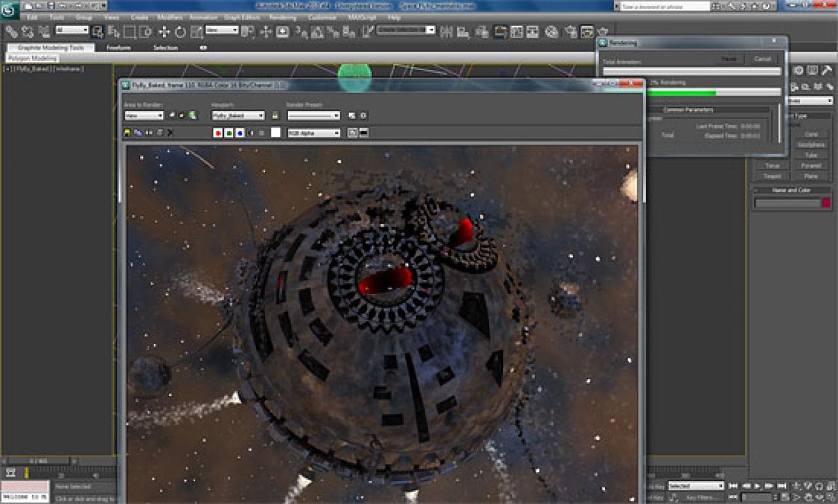Click the Render Setup icon
Viewport: 838px width, 504px height.
(570, 31)
